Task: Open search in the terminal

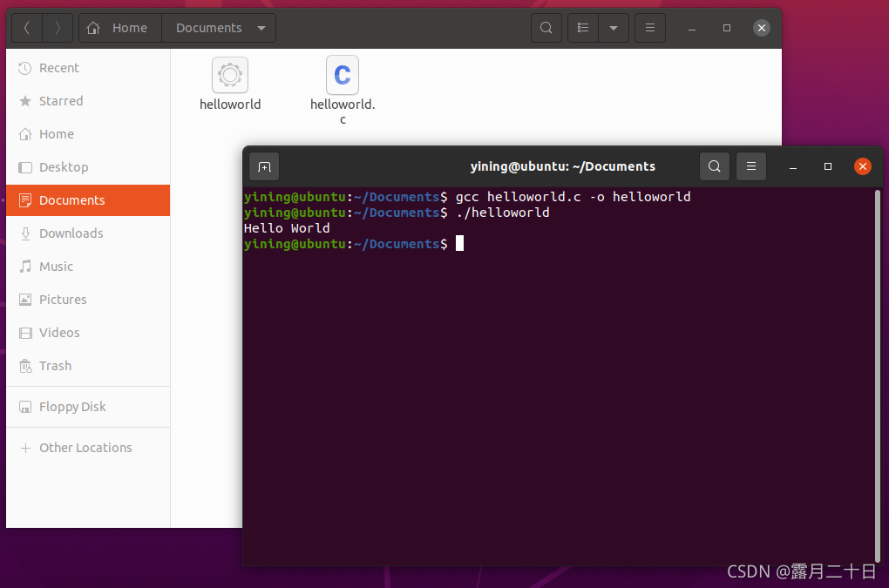Action: click(715, 166)
